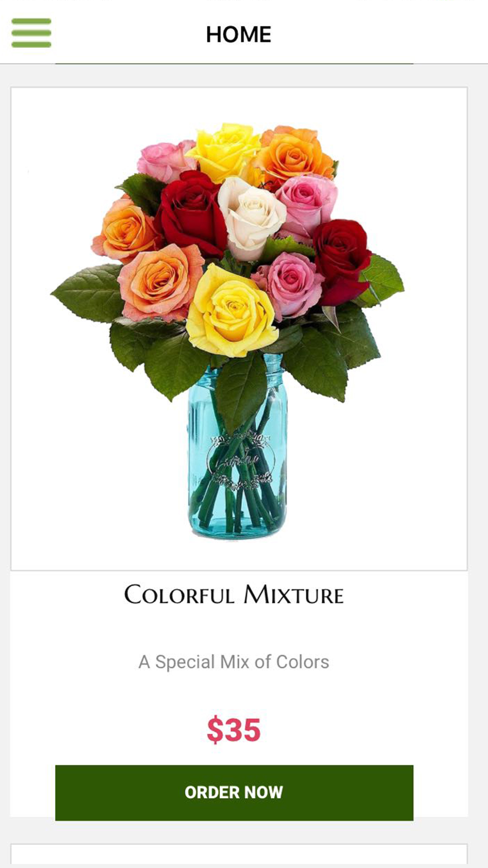Select the Colorful Mixture product title
The height and width of the screenshot is (868, 488).
[234, 595]
